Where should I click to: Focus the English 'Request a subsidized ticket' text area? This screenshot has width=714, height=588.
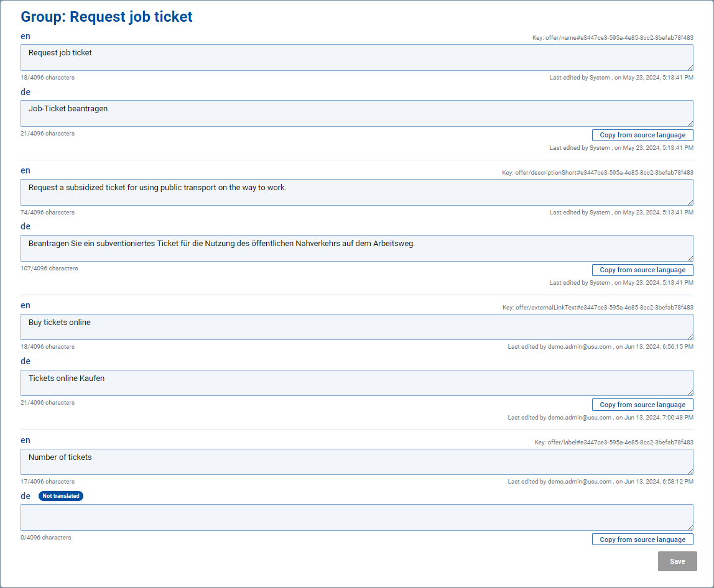[x=356, y=192]
